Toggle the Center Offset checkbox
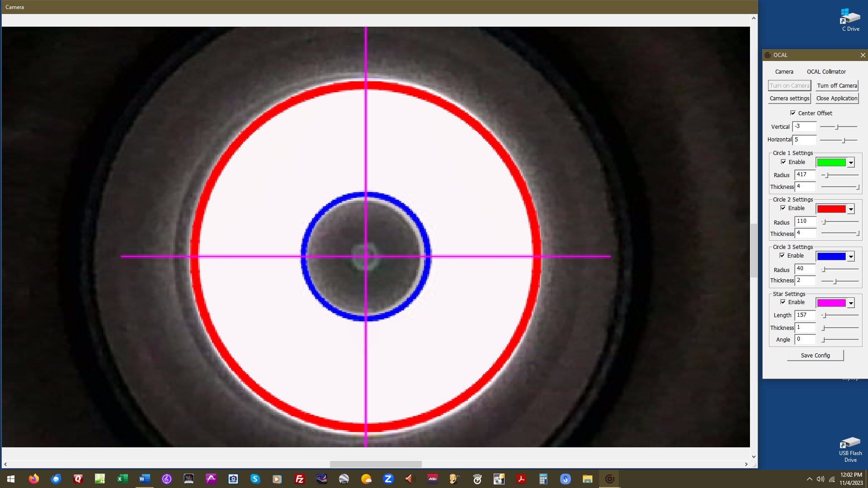 coord(793,113)
